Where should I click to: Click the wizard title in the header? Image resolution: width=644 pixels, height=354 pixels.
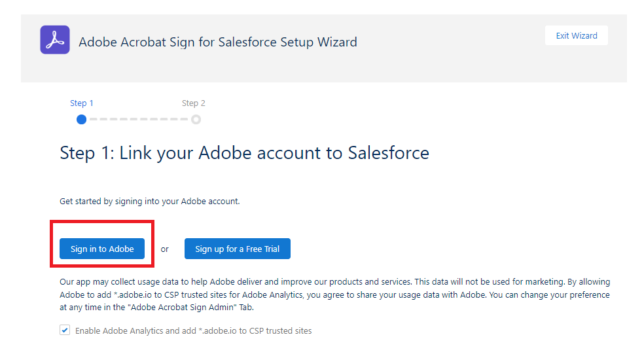(218, 43)
